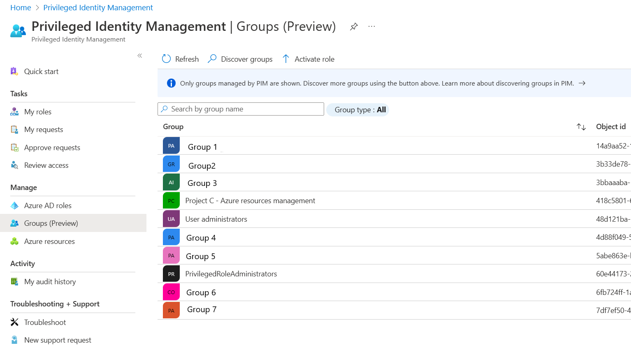Open the Group2 entry
631x364 pixels.
[x=202, y=166]
